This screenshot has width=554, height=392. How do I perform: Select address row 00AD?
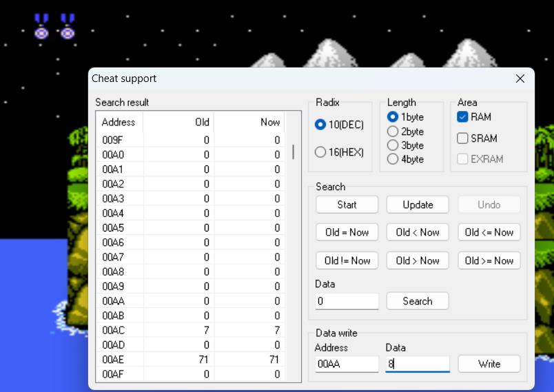190,345
